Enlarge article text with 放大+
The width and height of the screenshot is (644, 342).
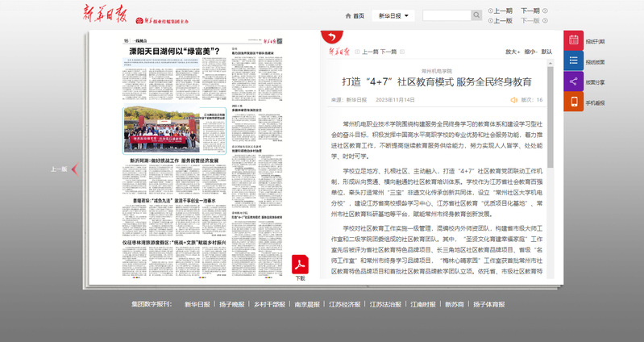click(512, 52)
